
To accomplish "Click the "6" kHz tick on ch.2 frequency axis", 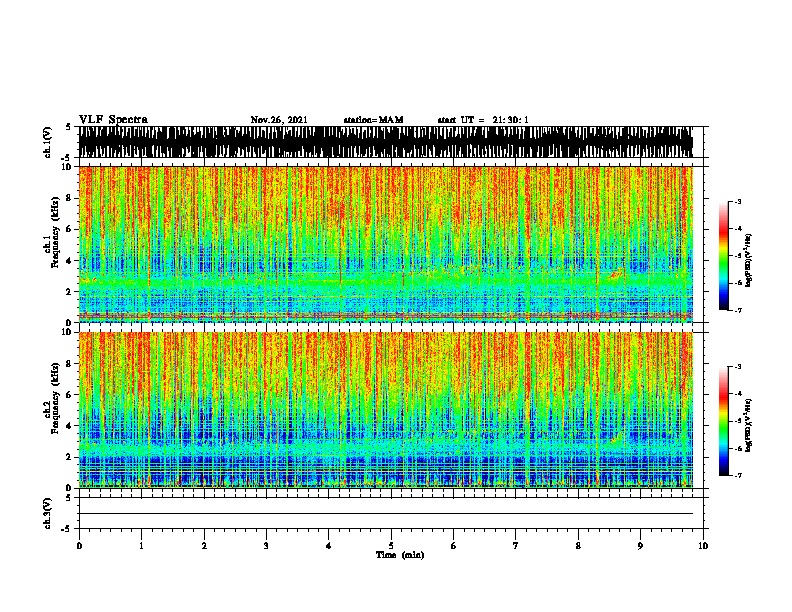I will (x=70, y=394).
